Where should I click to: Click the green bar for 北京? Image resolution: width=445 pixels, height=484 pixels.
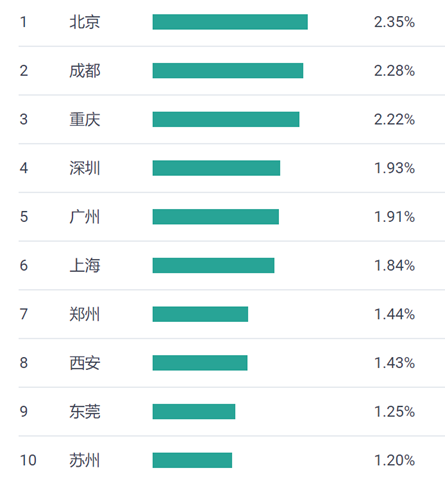[x=230, y=22]
